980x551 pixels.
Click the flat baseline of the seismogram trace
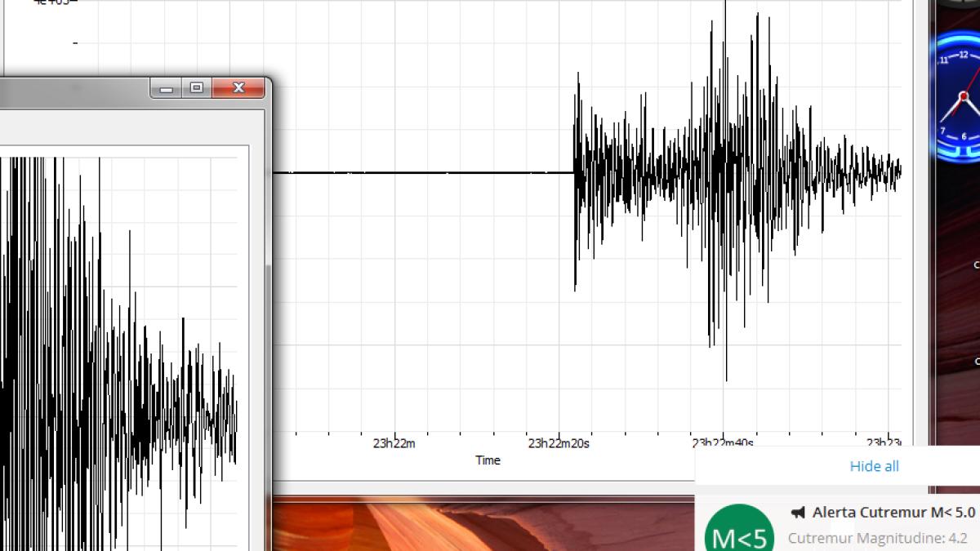[x=425, y=173]
